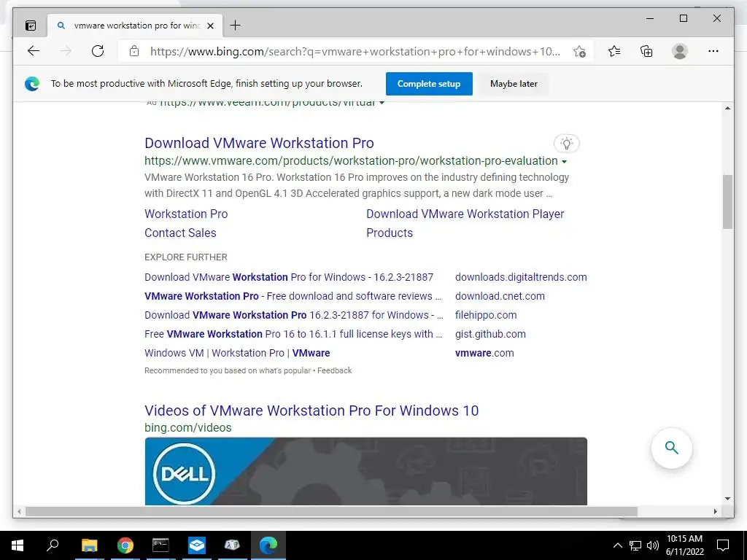Image resolution: width=747 pixels, height=560 pixels.
Task: Open the gray tool app on taskbar
Action: 232,545
